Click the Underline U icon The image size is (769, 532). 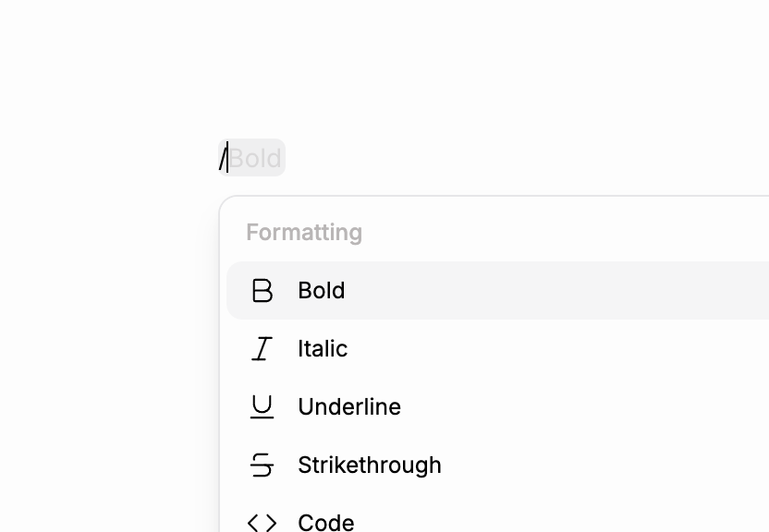[262, 407]
